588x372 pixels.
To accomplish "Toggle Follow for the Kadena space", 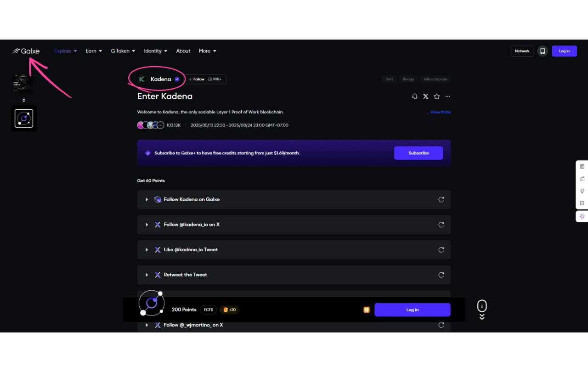I will pyautogui.click(x=196, y=79).
